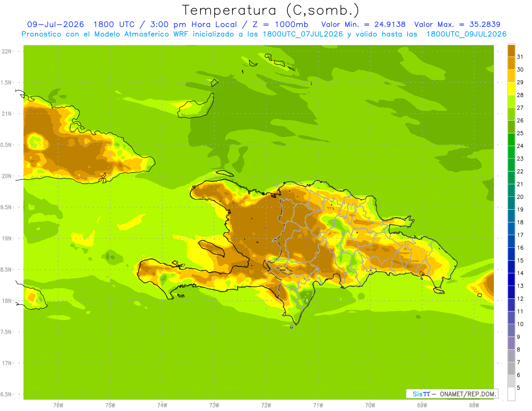Pick the purple swatch between 8 and 9
Viewport: 532px width, 411px height.
pos(511,343)
